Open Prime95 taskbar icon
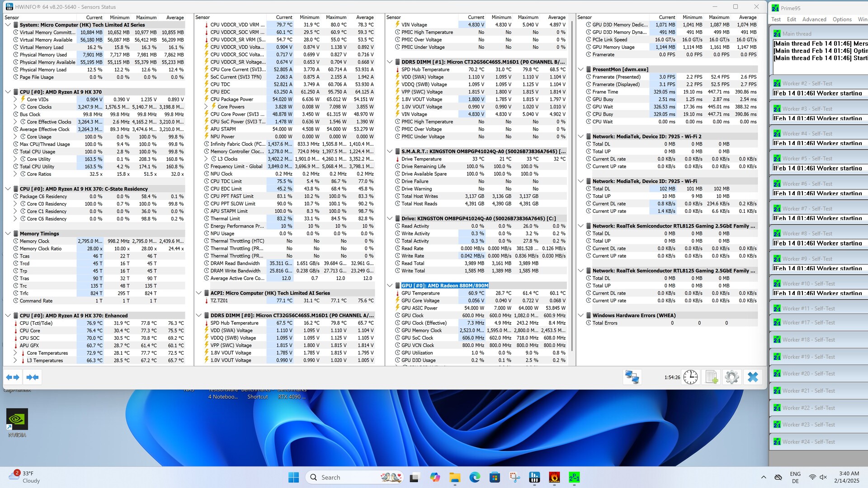The image size is (868, 488). (574, 477)
